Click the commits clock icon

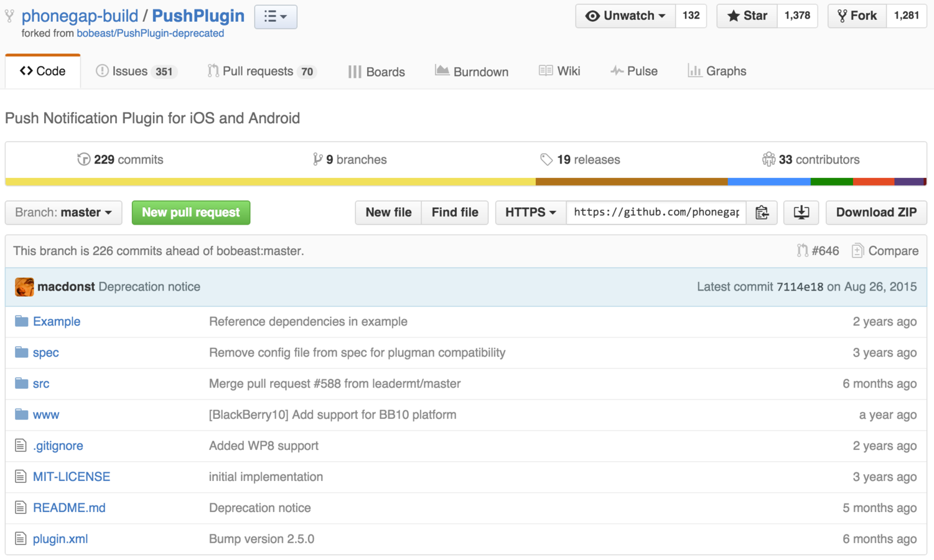(x=83, y=159)
